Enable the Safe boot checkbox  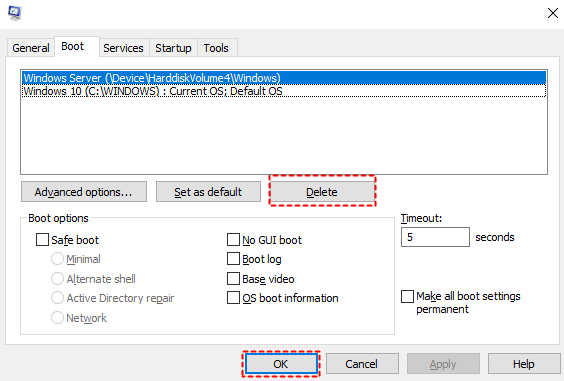pos(42,240)
